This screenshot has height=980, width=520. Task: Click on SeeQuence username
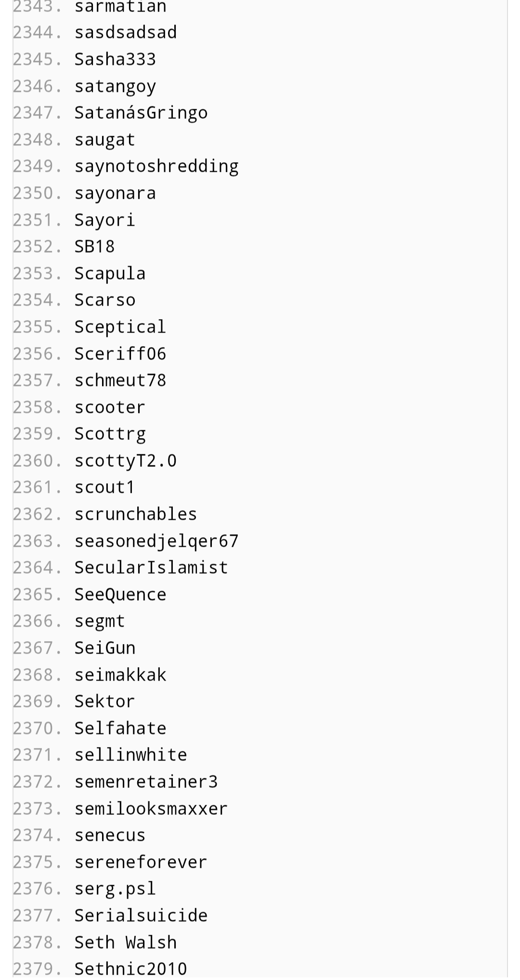tap(120, 594)
